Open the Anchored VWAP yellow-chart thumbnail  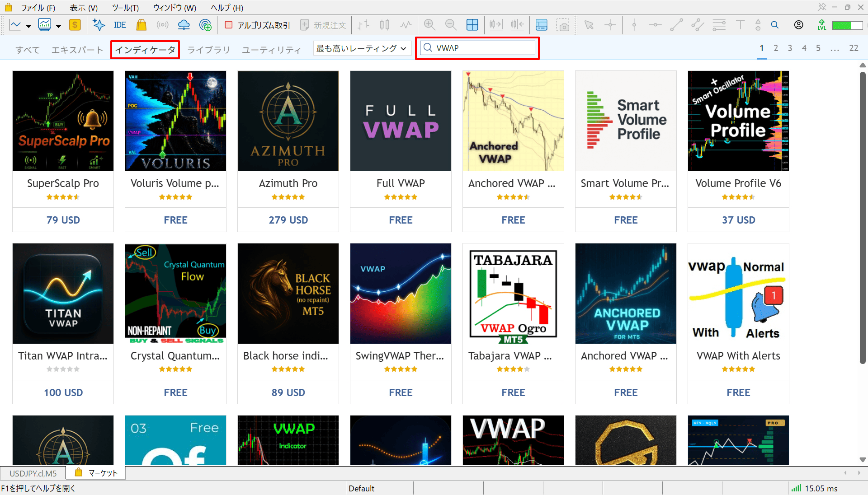(x=513, y=121)
